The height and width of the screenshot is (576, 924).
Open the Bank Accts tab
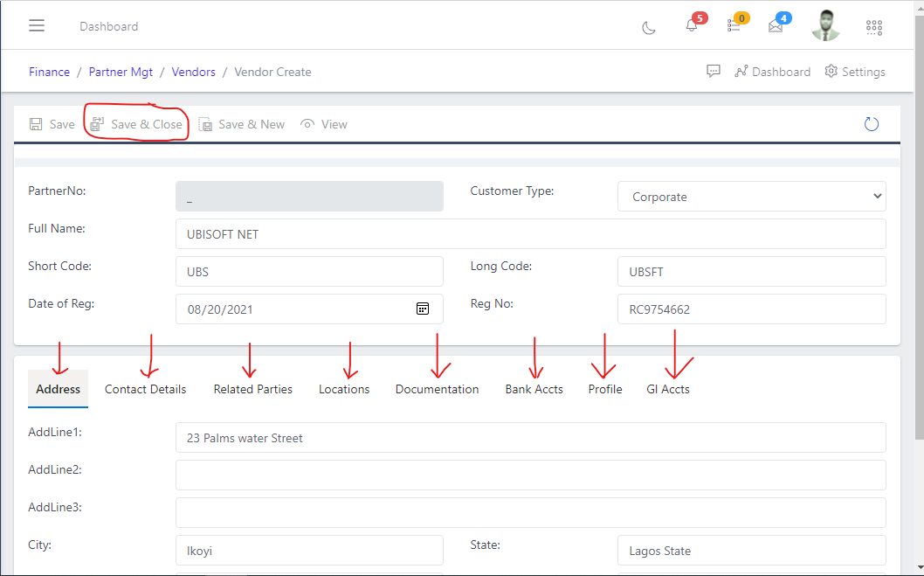click(x=534, y=388)
